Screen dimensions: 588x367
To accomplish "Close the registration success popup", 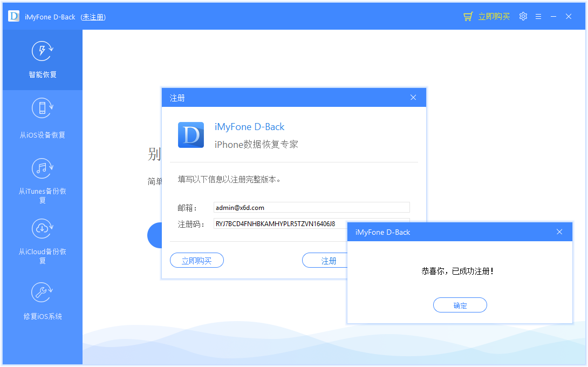I will click(x=559, y=232).
